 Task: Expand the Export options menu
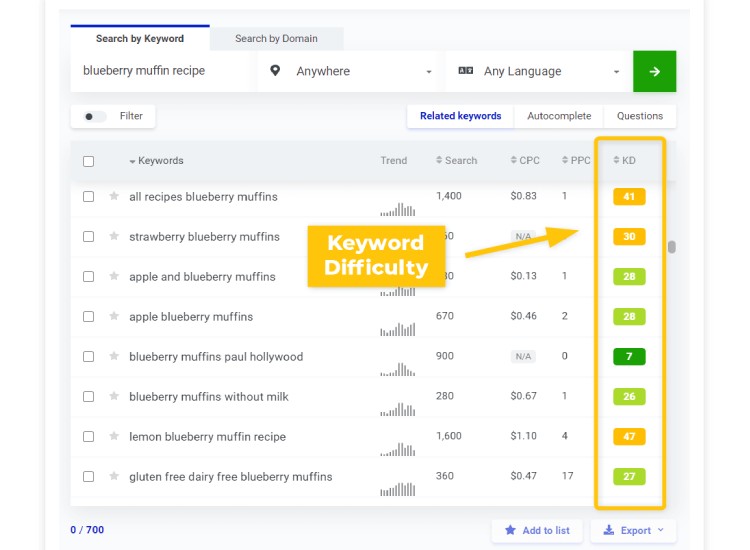pyautogui.click(x=633, y=530)
